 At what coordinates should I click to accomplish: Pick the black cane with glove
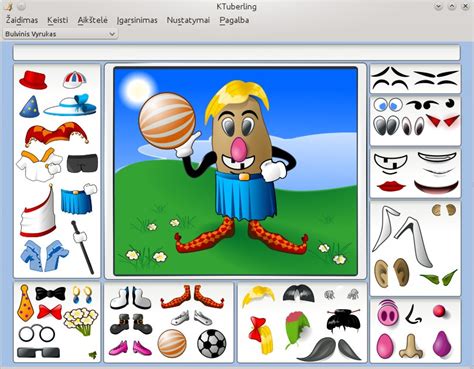[x=82, y=247]
